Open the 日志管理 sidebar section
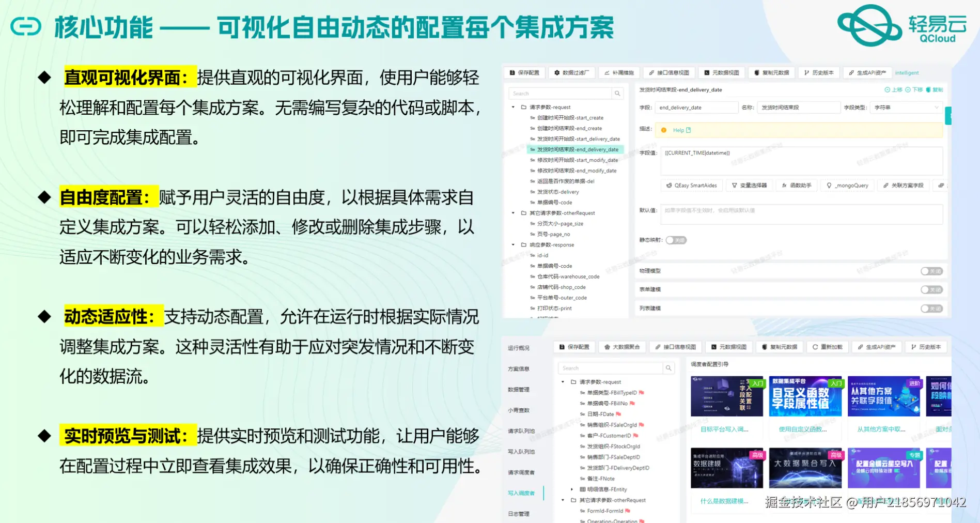The width and height of the screenshot is (980, 523). 518,514
